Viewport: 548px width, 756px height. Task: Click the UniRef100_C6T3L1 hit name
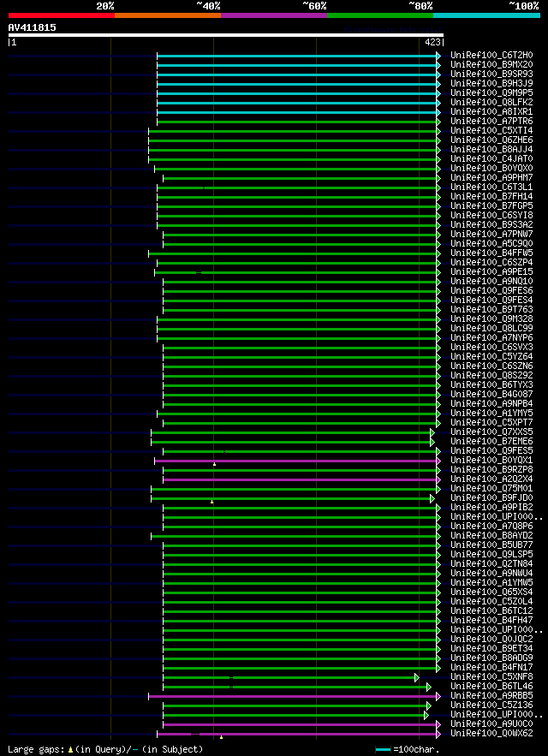[491, 187]
